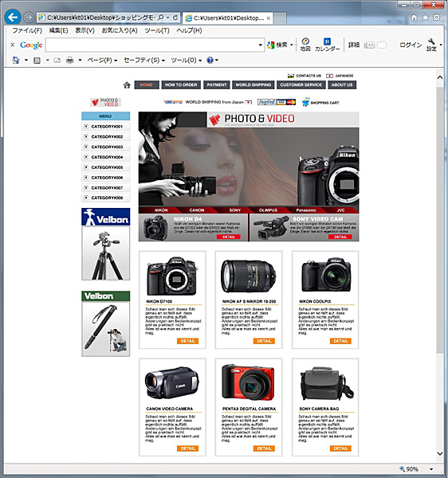Click the JAPANESE flag language link
The height and width of the screenshot is (478, 448).
340,76
